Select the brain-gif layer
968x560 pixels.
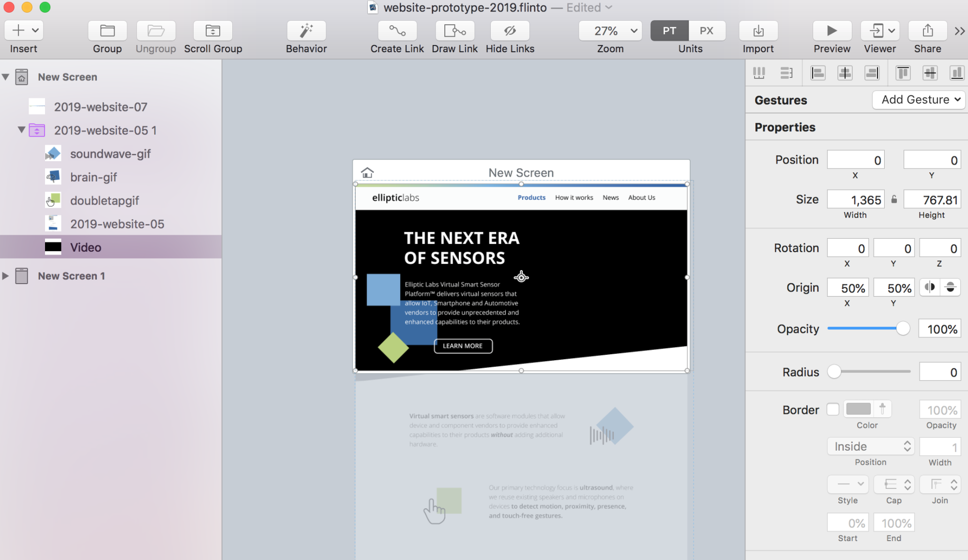[111, 177]
